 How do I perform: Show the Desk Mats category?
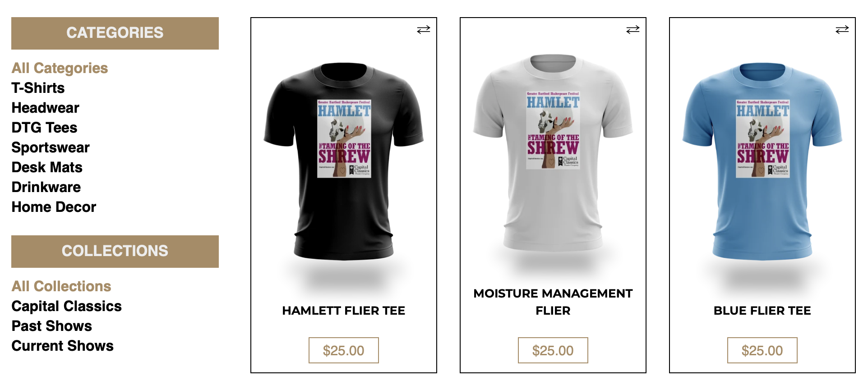(x=47, y=167)
